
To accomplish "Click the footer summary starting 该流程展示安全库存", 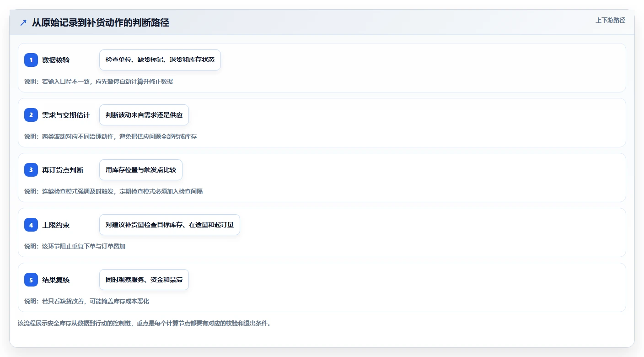I will tap(145, 323).
